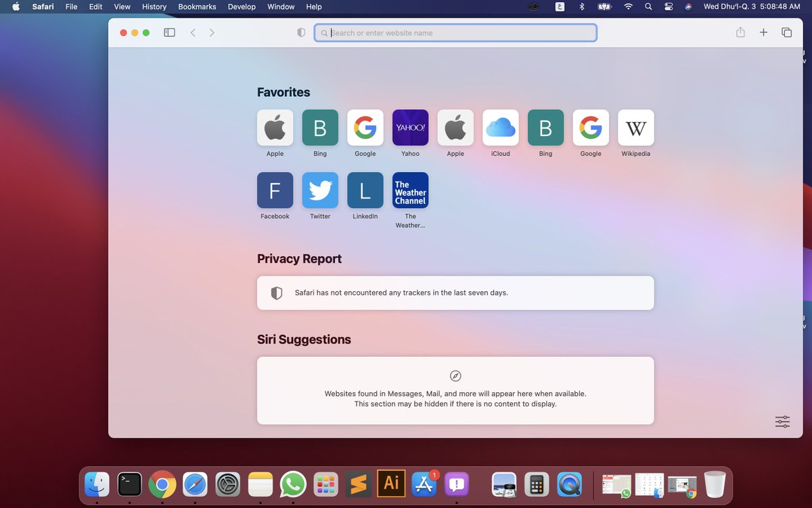This screenshot has height=508, width=812.
Task: Open the Share button in Safari toolbar
Action: click(x=740, y=33)
